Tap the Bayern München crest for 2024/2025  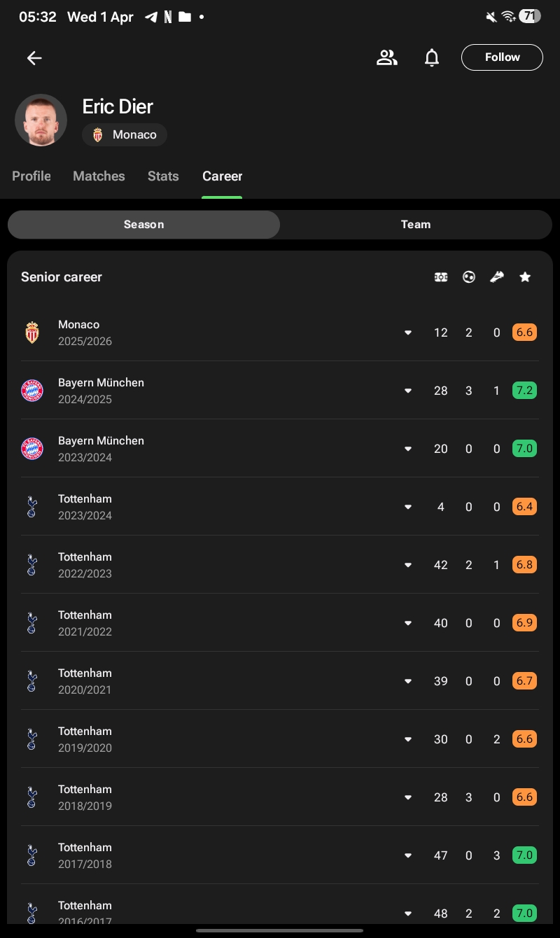(32, 391)
